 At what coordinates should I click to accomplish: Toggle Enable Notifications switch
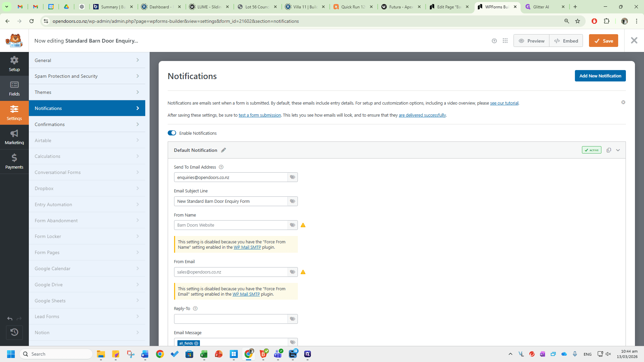tap(172, 133)
